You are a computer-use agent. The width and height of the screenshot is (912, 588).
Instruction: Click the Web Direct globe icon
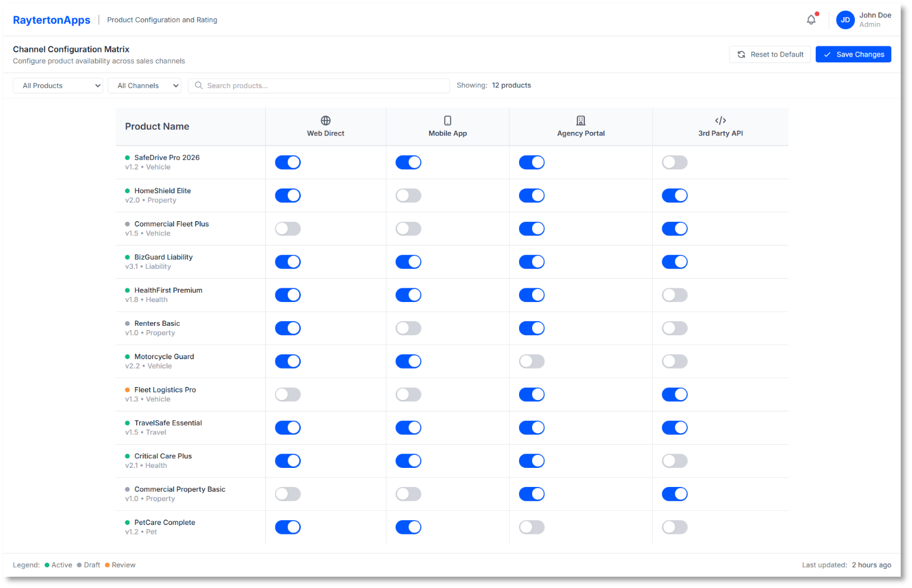(x=326, y=121)
